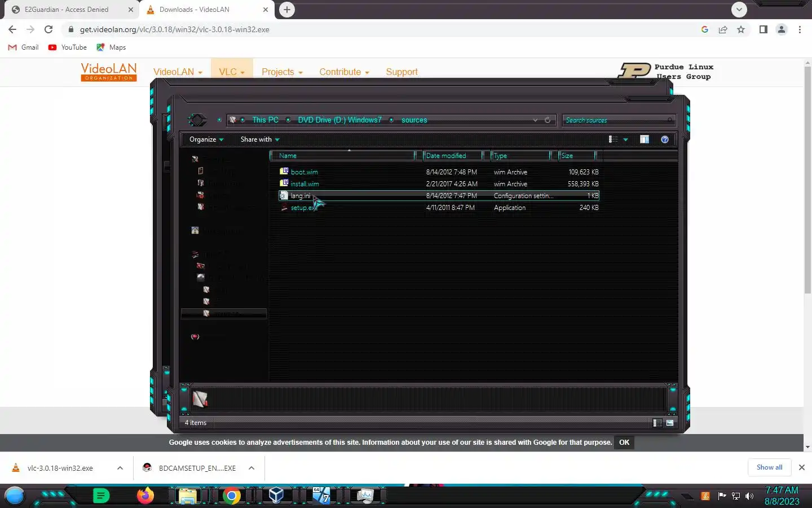Open Explorer help question mark icon
812x508 pixels.
pyautogui.click(x=665, y=139)
